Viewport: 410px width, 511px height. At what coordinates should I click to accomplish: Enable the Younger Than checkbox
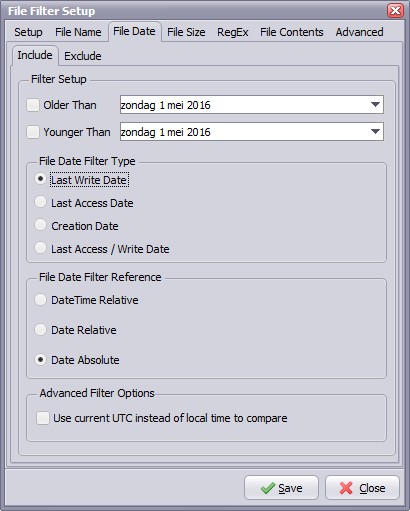(x=33, y=132)
